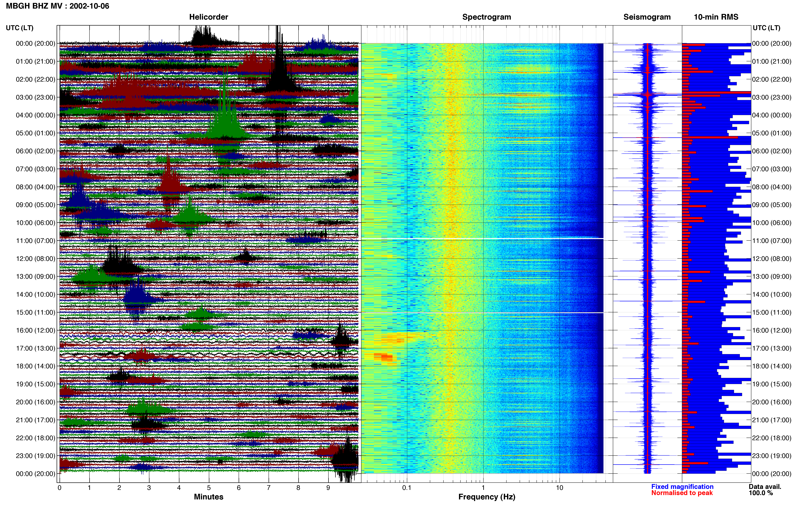
Task: Click left time label '09:00 (05:00)'
Action: tap(36, 205)
